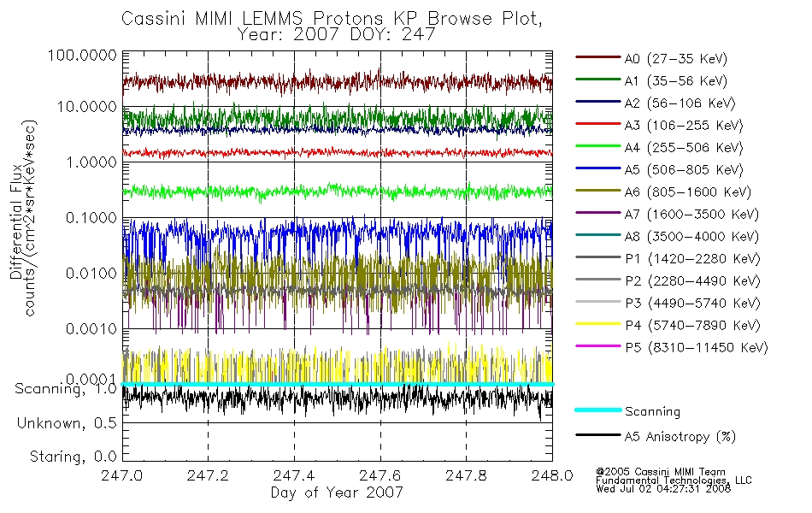Image resolution: width=812 pixels, height=513 pixels.
Task: Click the 0.0100 y-axis tick label
Action: (91, 274)
